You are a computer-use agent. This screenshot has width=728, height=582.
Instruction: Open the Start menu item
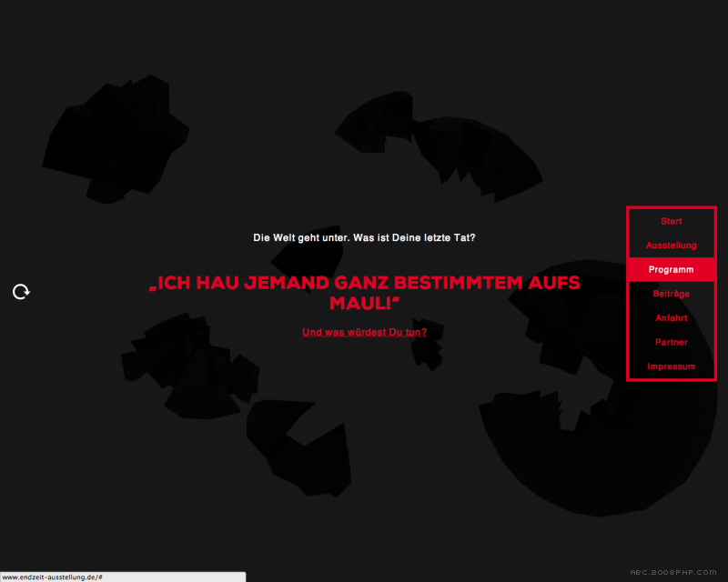point(672,221)
